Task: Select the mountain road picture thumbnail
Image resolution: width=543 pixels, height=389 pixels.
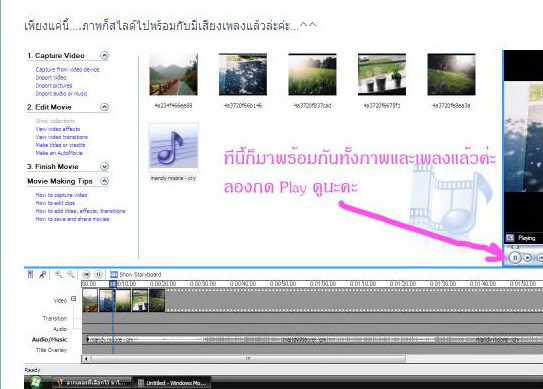Action: (x=173, y=74)
